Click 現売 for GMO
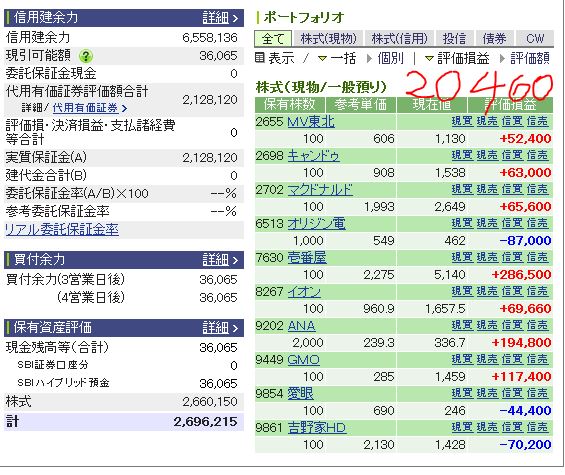The image size is (565, 475). click(487, 359)
